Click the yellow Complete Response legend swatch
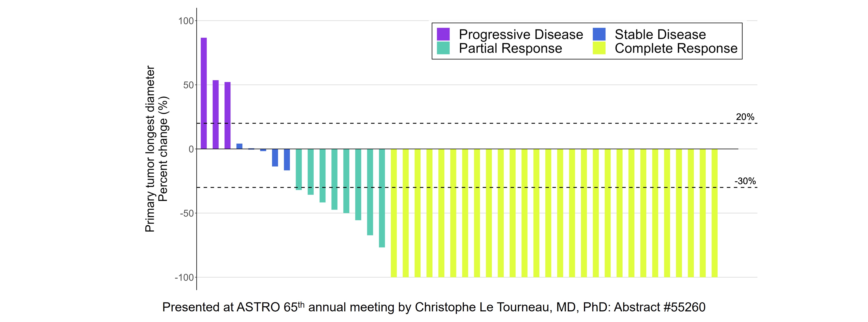The width and height of the screenshot is (868, 322). pos(599,48)
